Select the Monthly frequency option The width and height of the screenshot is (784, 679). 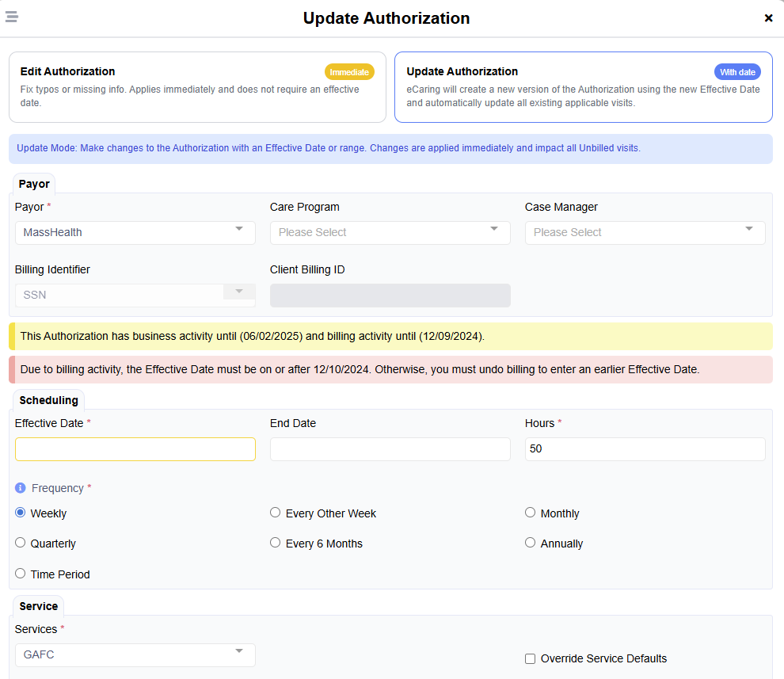point(530,512)
